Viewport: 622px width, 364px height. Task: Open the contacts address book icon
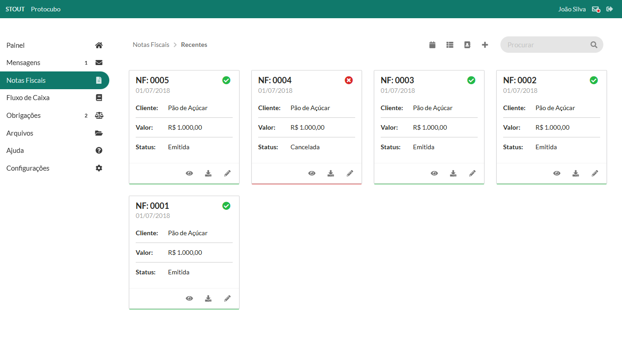tap(467, 45)
